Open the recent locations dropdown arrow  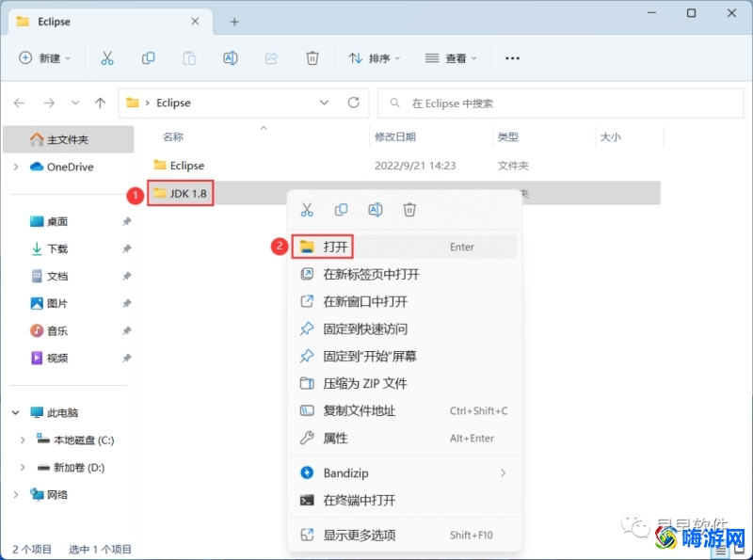click(x=75, y=103)
